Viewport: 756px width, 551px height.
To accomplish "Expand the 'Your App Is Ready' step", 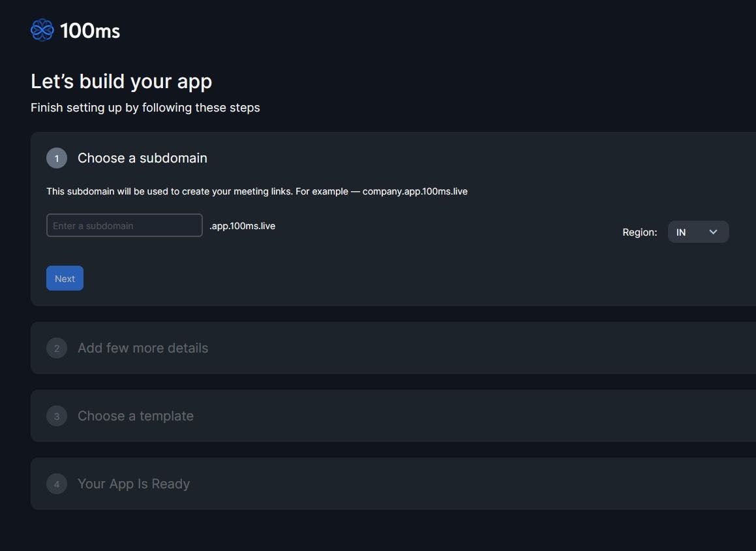I will (134, 484).
